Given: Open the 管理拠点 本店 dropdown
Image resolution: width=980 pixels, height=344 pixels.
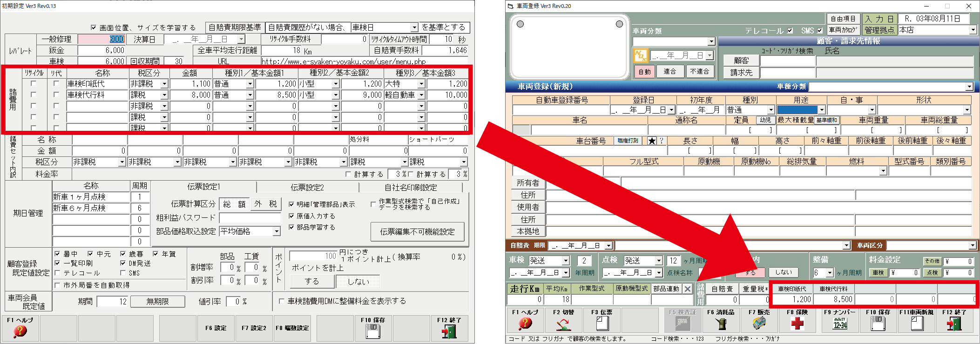Looking at the screenshot, I should pyautogui.click(x=973, y=30).
